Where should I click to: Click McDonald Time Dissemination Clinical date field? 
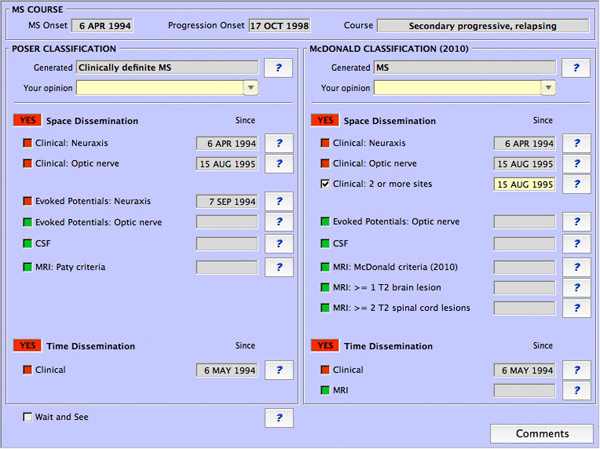[x=525, y=371]
